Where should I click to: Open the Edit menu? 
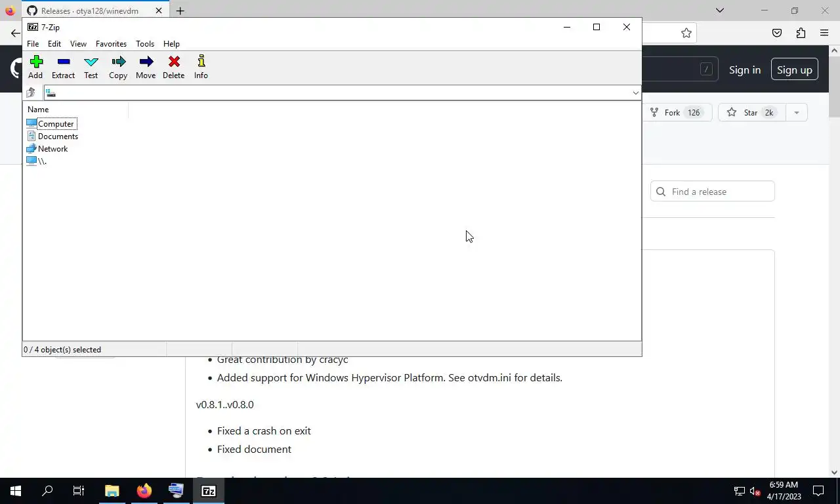(x=54, y=44)
